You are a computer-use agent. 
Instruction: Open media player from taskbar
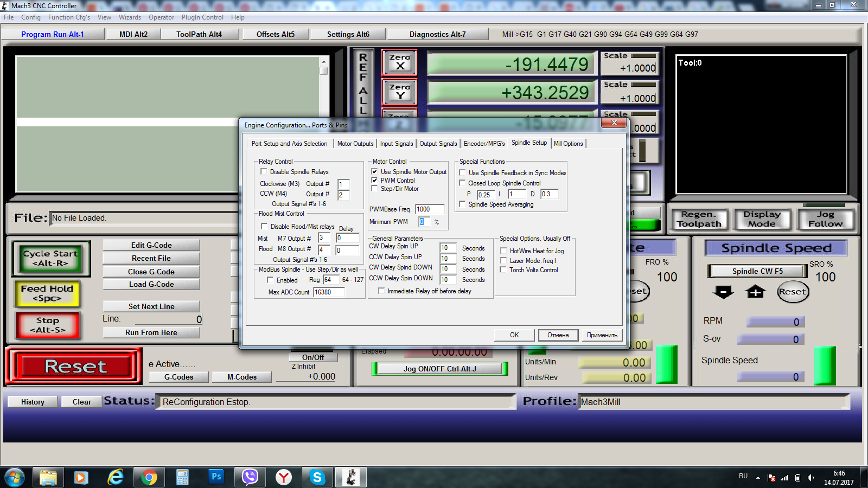click(x=81, y=478)
